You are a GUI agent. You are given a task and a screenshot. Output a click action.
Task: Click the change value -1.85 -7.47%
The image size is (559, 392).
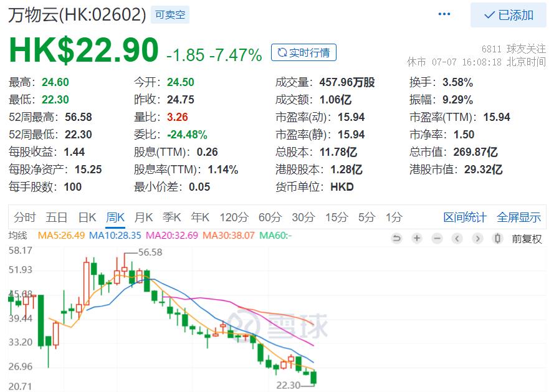(x=214, y=55)
